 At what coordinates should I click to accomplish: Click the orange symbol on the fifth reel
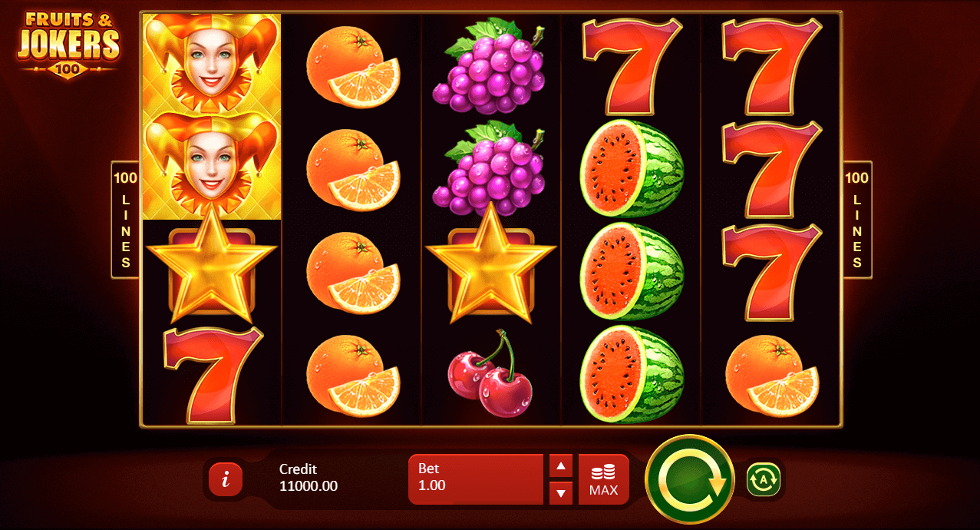point(771,375)
